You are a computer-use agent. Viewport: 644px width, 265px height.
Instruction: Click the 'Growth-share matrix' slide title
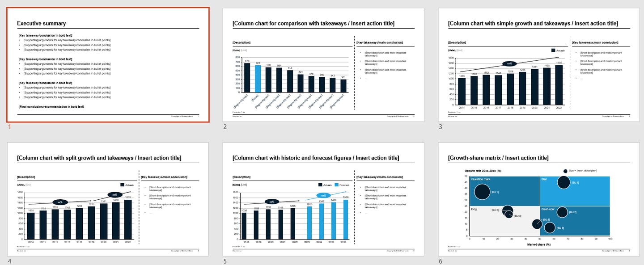[x=498, y=158]
